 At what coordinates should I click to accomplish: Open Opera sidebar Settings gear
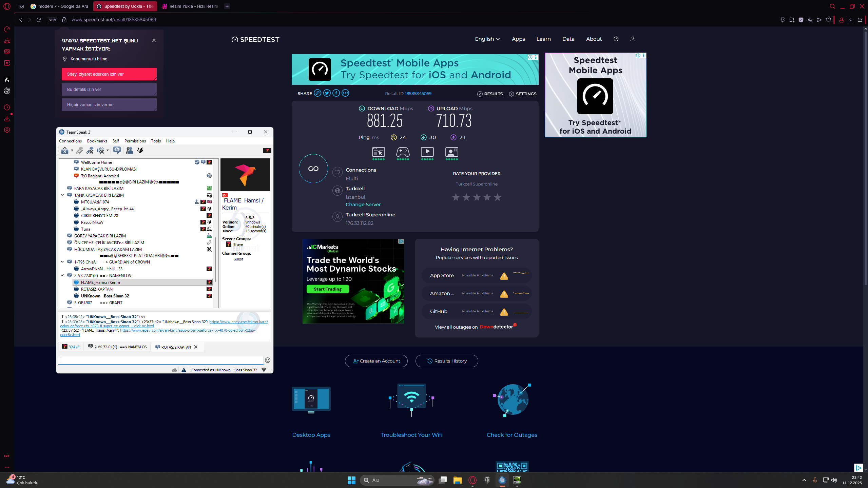(7, 130)
